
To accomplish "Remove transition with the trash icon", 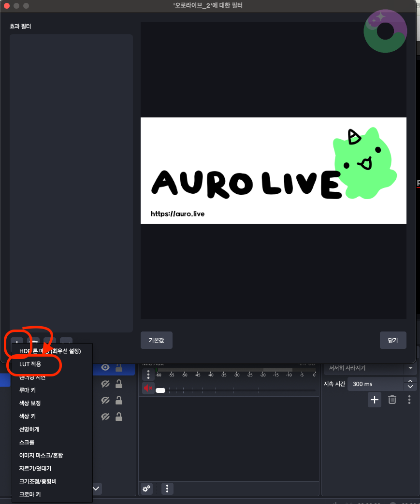I will click(392, 400).
